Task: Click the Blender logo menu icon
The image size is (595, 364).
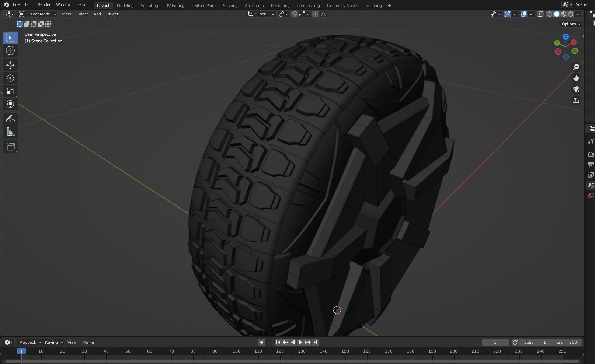Action: pos(6,4)
